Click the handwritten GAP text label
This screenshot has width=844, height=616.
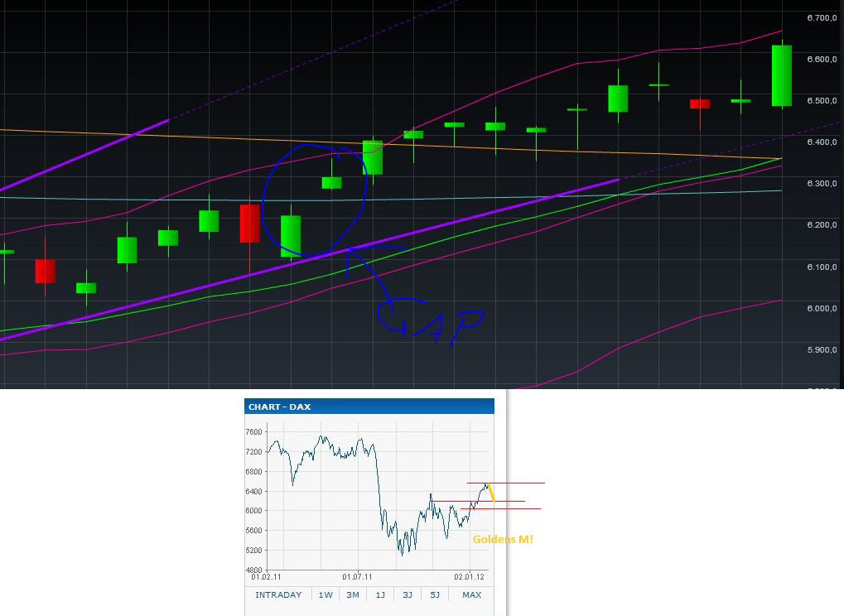[x=431, y=323]
